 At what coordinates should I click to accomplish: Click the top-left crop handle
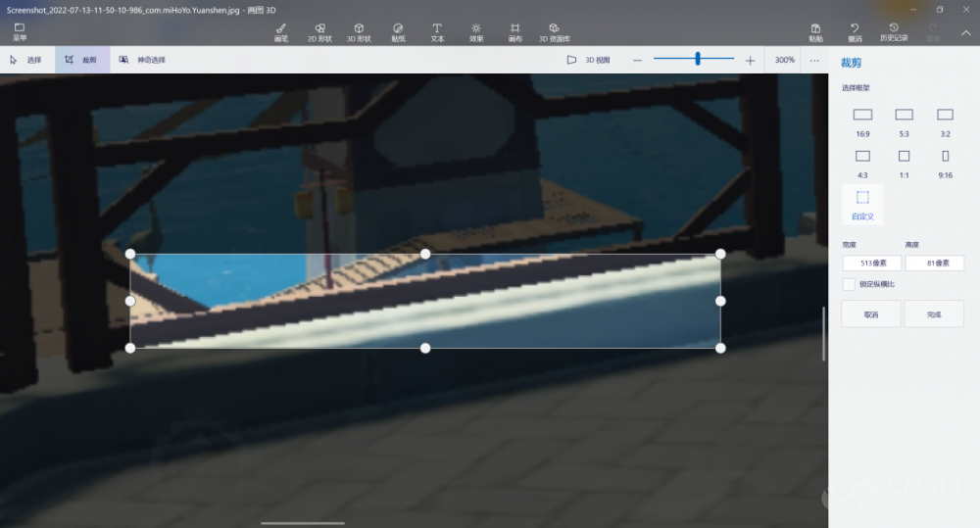[x=130, y=254]
